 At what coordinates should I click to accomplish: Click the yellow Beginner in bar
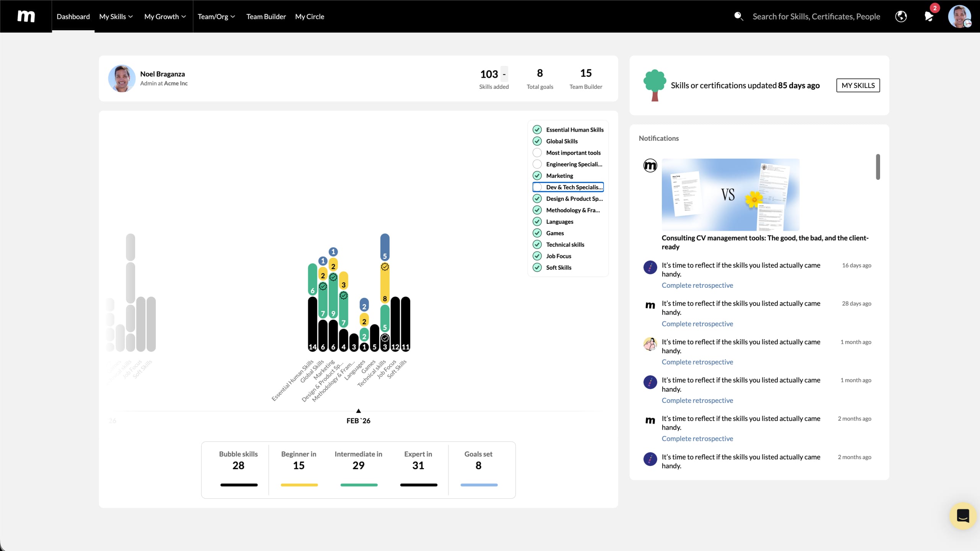(x=299, y=485)
